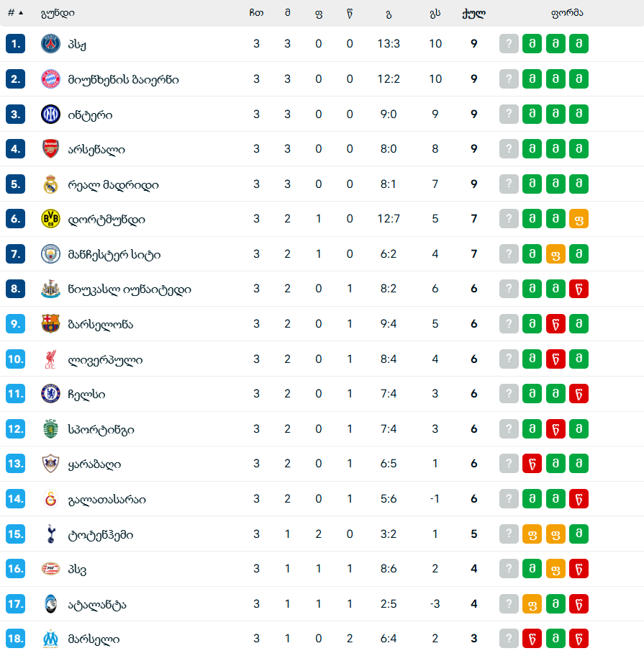Click the Real Madrid crest
644x656 pixels.
[50, 184]
